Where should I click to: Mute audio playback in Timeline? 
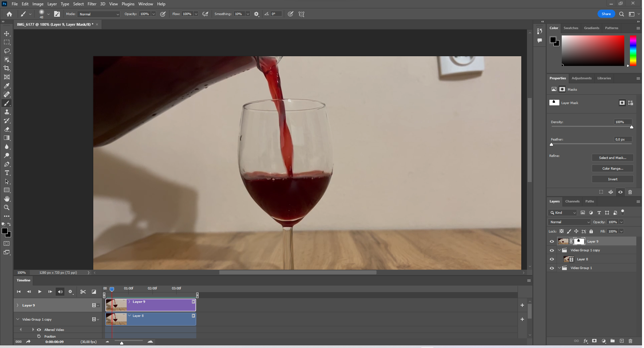(x=60, y=292)
